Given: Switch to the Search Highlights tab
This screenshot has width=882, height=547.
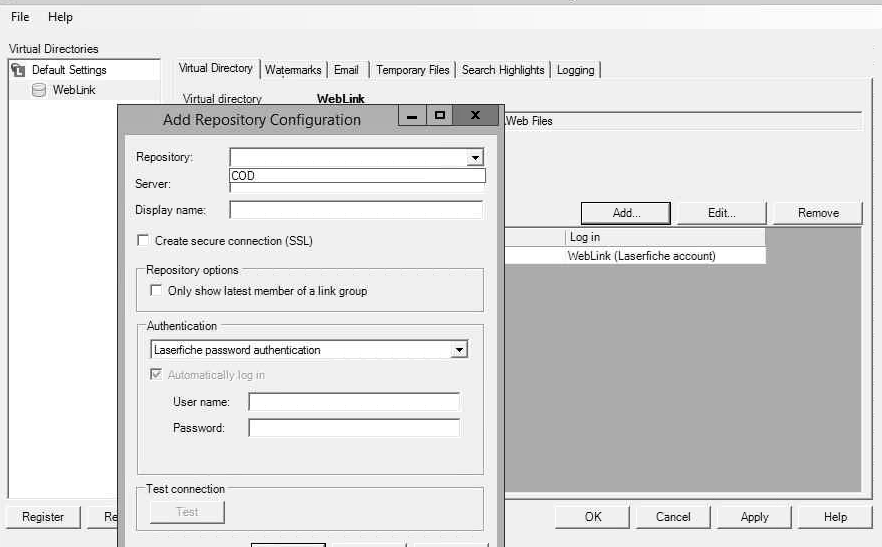Looking at the screenshot, I should pos(503,70).
